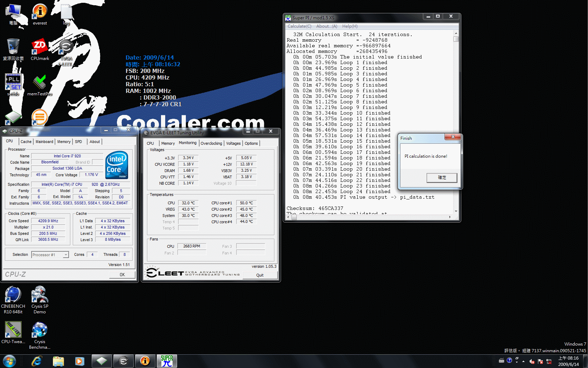Open the About tab in CPU-Z
The height and width of the screenshot is (368, 588).
tap(94, 142)
